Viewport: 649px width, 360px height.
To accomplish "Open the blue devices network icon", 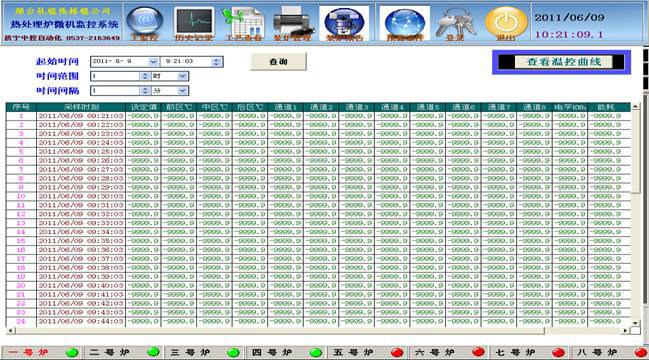I will [x=344, y=23].
